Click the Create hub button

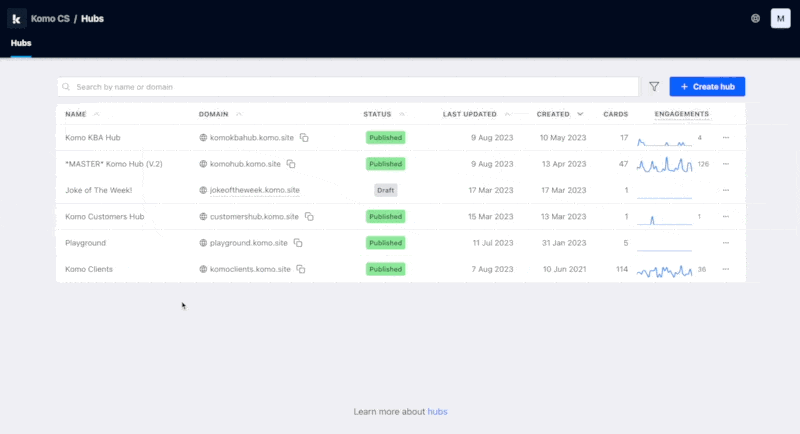tap(707, 87)
